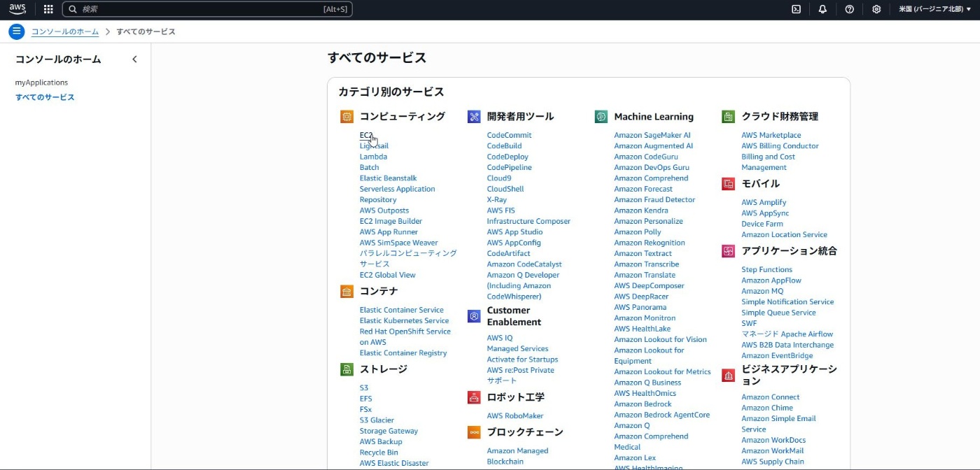Open EC2 Image Builder link
The width and height of the screenshot is (980, 470).
(391, 221)
